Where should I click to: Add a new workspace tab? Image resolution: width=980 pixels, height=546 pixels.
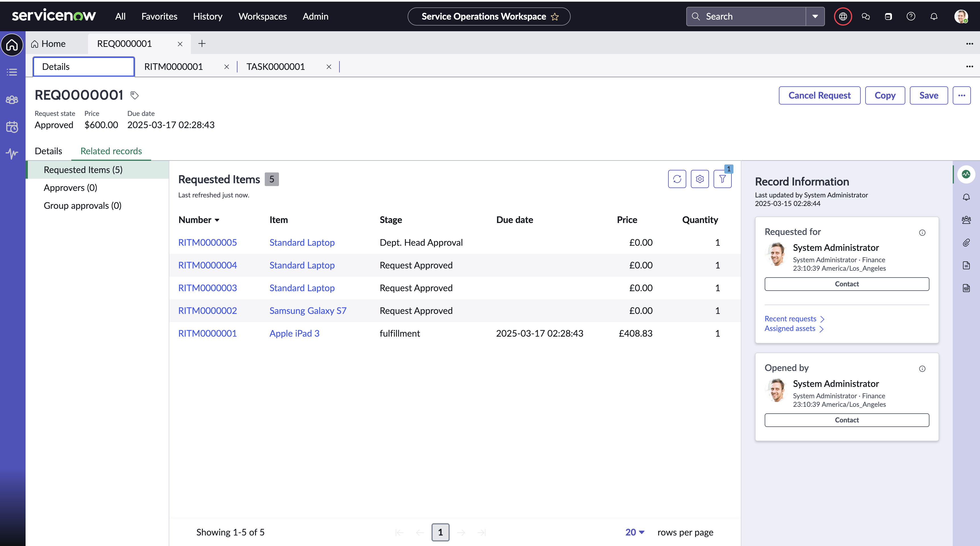202,44
